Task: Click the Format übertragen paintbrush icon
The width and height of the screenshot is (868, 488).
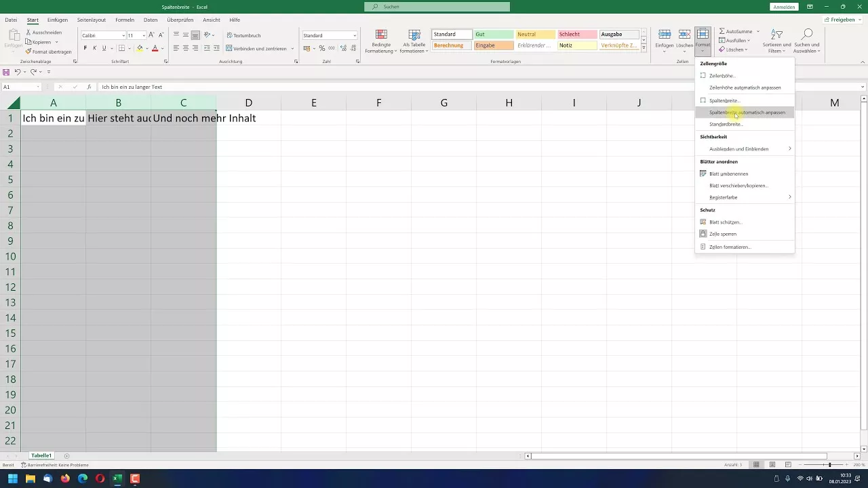Action: [x=28, y=52]
